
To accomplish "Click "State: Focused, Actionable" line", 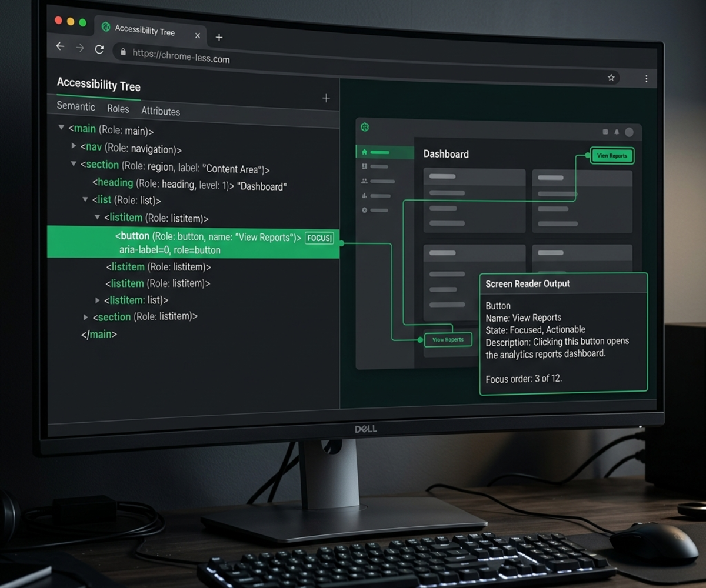I will [535, 329].
